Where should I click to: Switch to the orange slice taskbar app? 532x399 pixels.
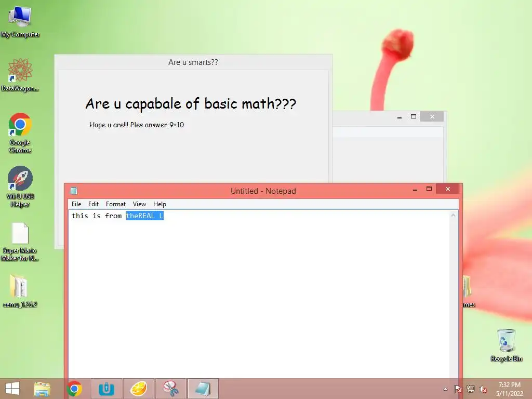138,389
